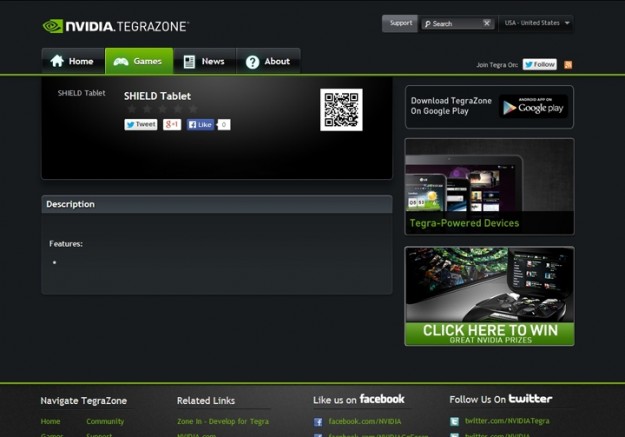Image resolution: width=625 pixels, height=437 pixels.
Task: Click the Twitter Follow button
Action: pyautogui.click(x=540, y=64)
